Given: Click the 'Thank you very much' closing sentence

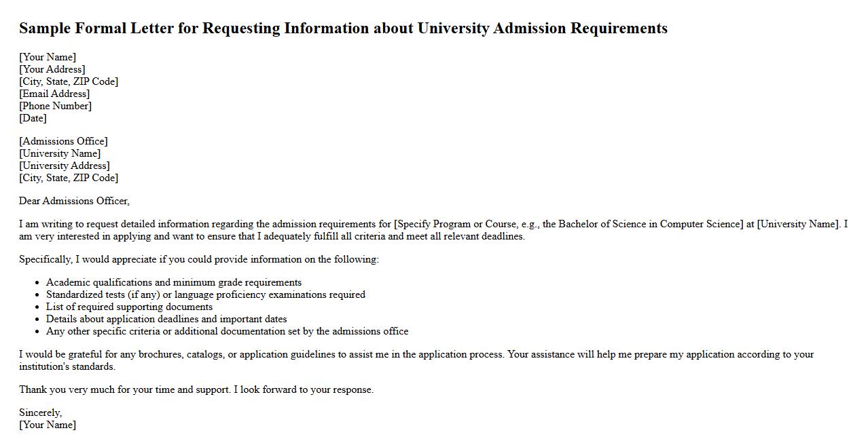Looking at the screenshot, I should click(196, 389).
